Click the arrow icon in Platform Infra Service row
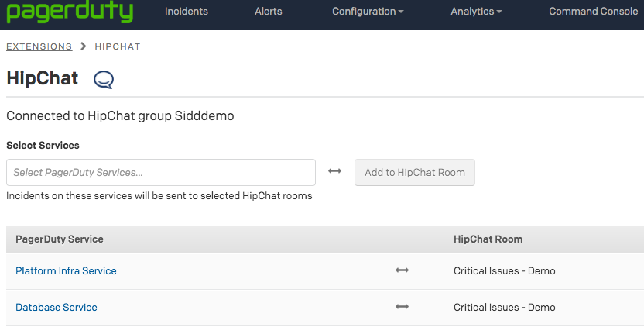 [x=402, y=270]
